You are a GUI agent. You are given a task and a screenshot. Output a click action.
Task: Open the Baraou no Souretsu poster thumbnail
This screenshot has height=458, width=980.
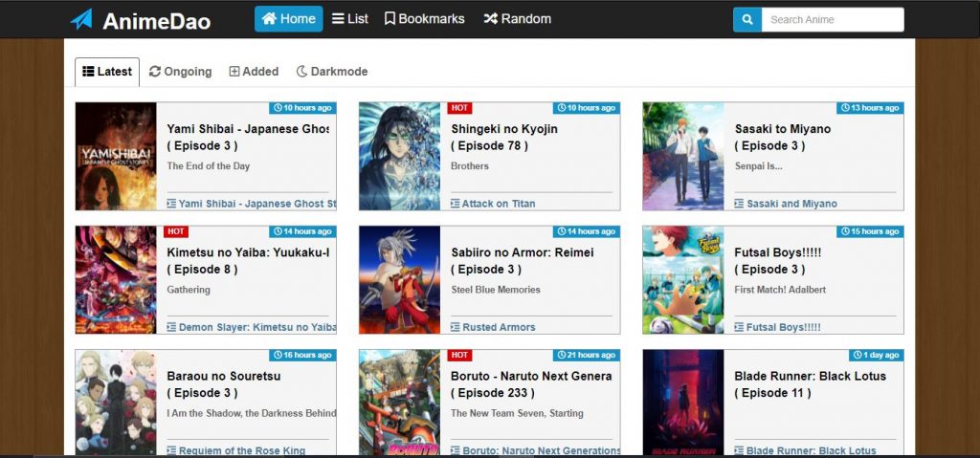tap(116, 403)
